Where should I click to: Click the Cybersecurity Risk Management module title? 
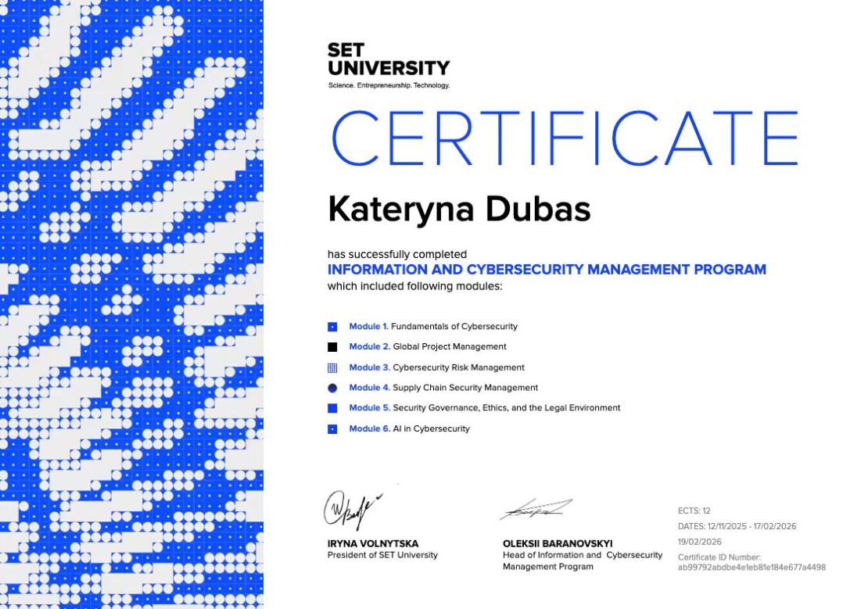click(458, 367)
